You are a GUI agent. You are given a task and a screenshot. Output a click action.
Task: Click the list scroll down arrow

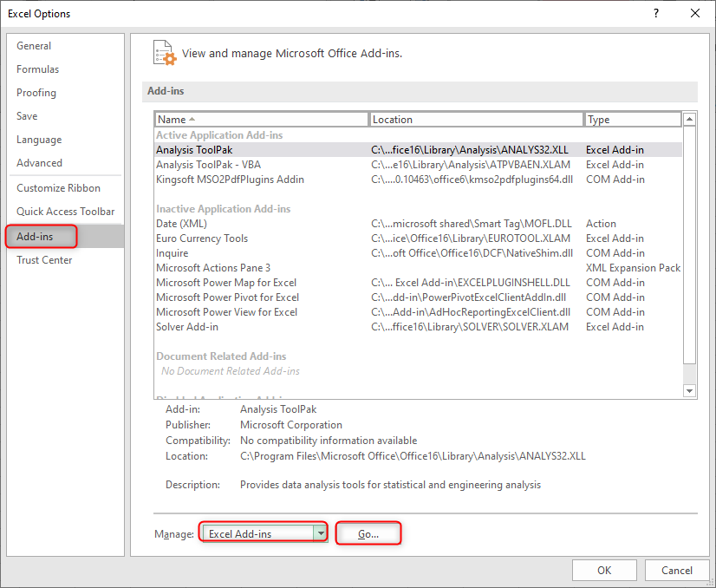(689, 390)
